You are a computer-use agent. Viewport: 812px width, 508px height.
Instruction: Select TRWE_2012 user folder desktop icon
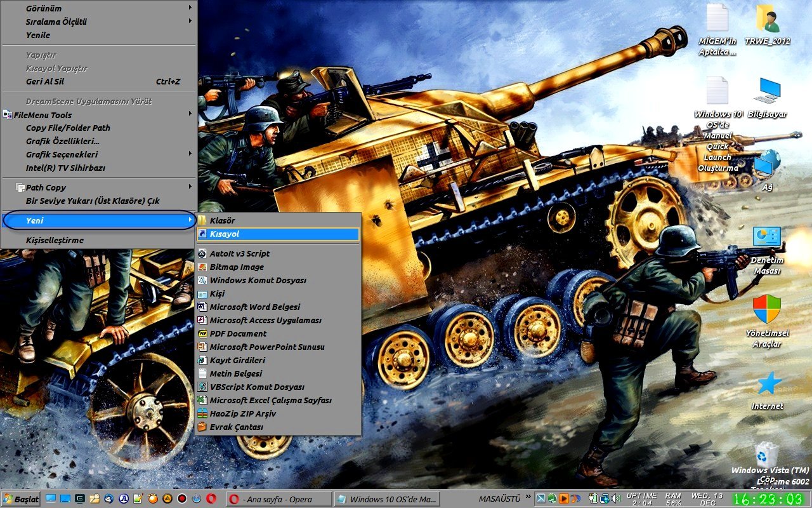[768, 25]
